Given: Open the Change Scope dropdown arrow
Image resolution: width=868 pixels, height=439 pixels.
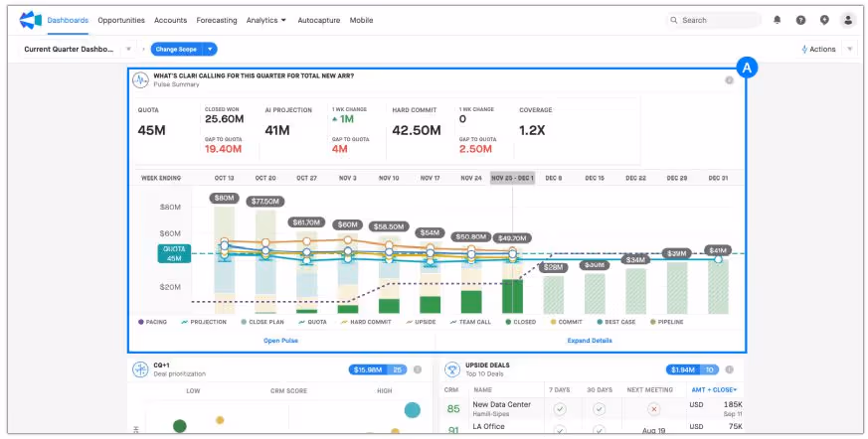Looking at the screenshot, I should [x=210, y=50].
